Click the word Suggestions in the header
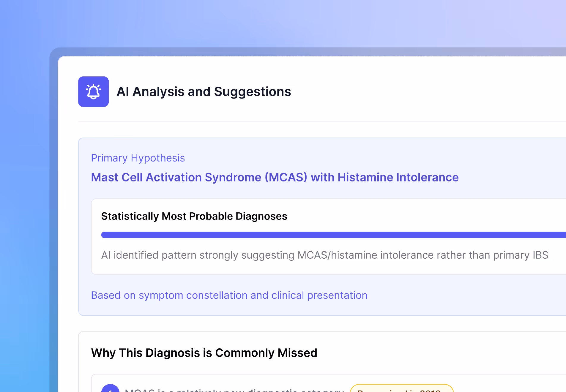This screenshot has height=392, width=566. tap(253, 92)
